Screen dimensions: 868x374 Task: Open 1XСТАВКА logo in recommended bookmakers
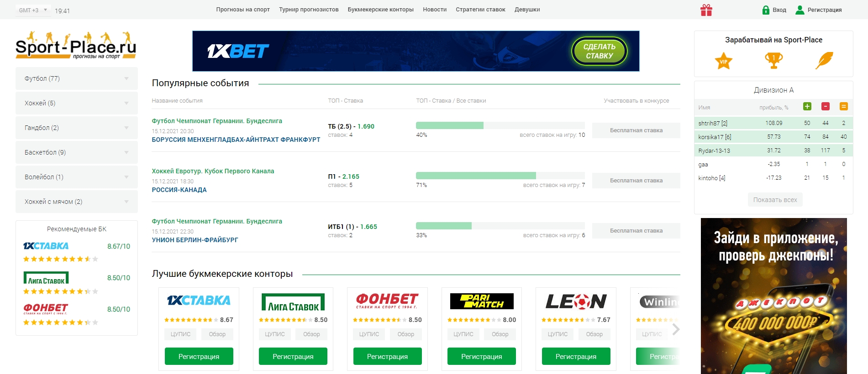coord(46,246)
